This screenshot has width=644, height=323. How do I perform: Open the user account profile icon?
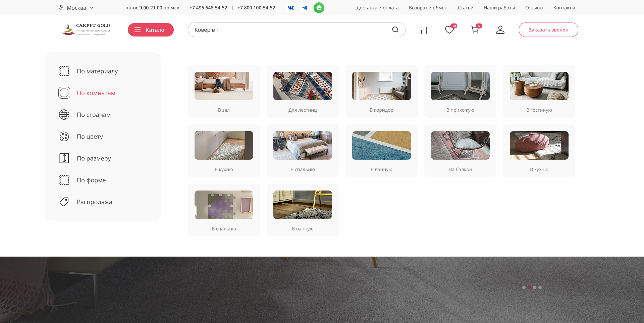tap(500, 30)
